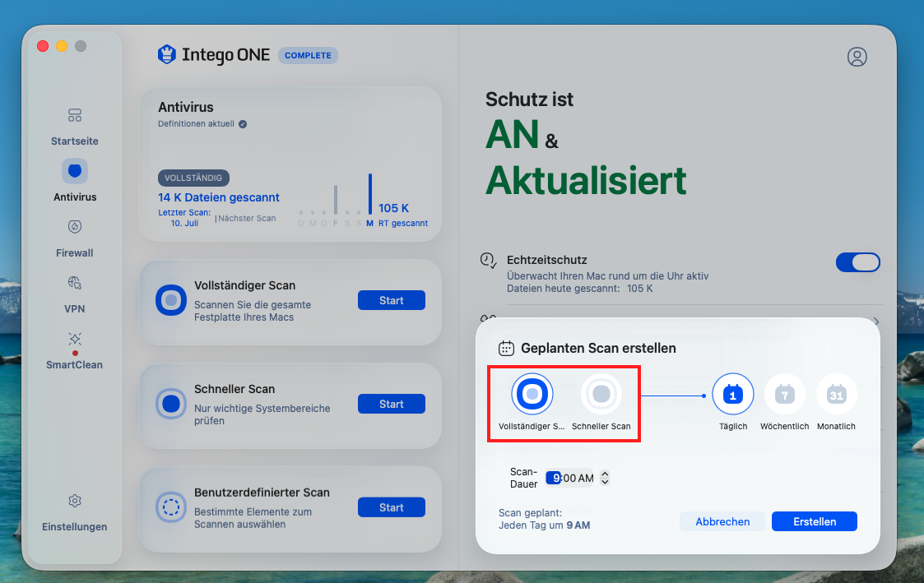
Task: Select the Antivirus shield icon in sidebar
Action: pyautogui.click(x=75, y=171)
